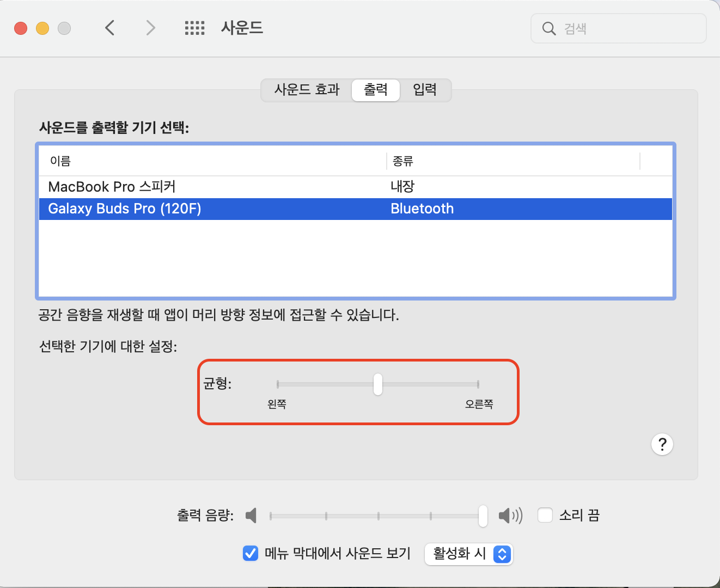Viewport: 720px width, 588px height.
Task: Switch to the 사운드 효과 tab
Action: pyautogui.click(x=307, y=90)
